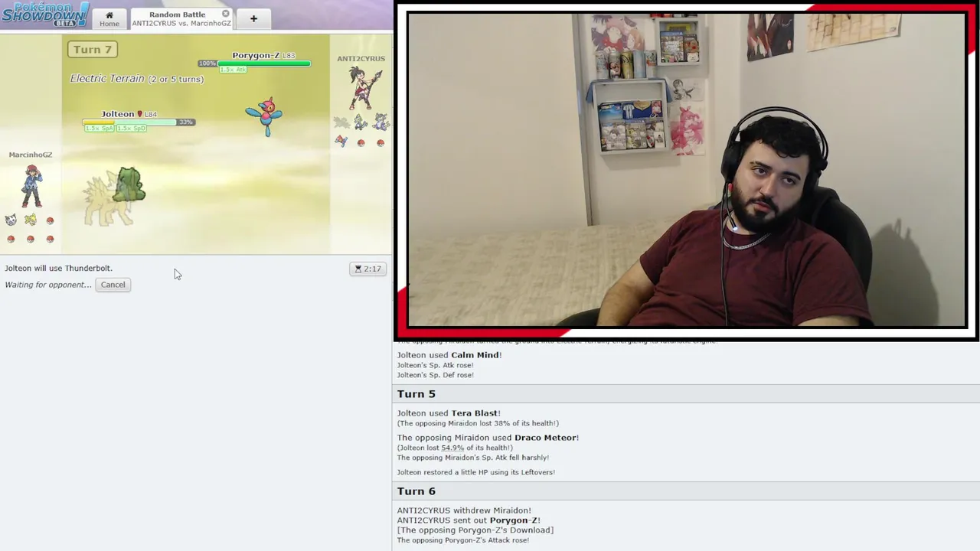The width and height of the screenshot is (980, 551).
Task: Open the Home tab
Action: point(109,18)
